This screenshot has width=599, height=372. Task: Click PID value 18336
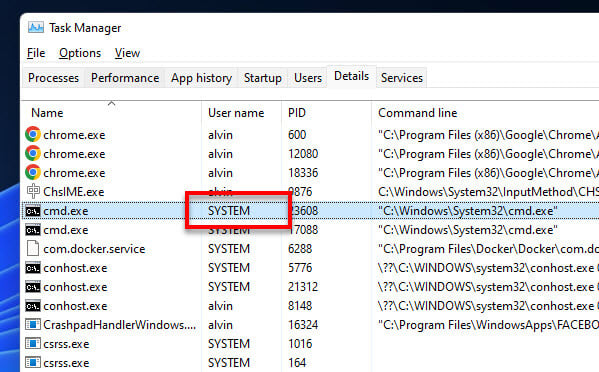point(303,173)
